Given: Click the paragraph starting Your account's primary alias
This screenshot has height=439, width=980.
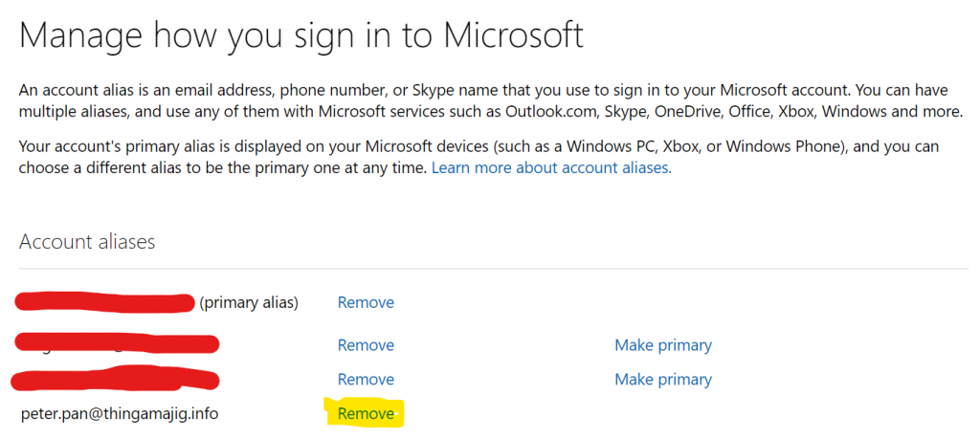Looking at the screenshot, I should [479, 158].
